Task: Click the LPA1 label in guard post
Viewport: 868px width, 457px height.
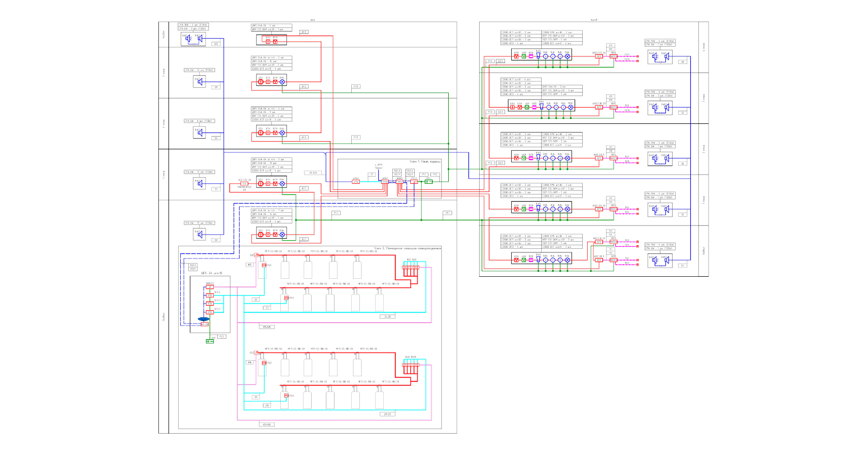Action: pos(356,178)
